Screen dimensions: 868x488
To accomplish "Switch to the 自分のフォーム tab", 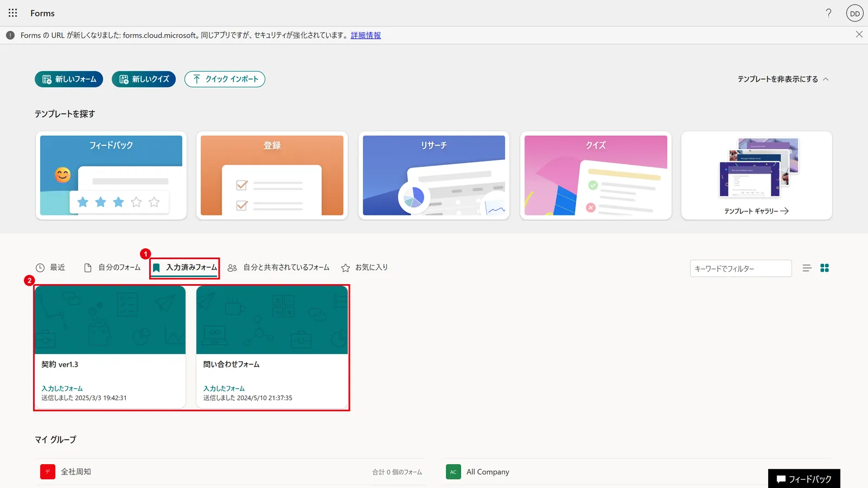I will [112, 267].
